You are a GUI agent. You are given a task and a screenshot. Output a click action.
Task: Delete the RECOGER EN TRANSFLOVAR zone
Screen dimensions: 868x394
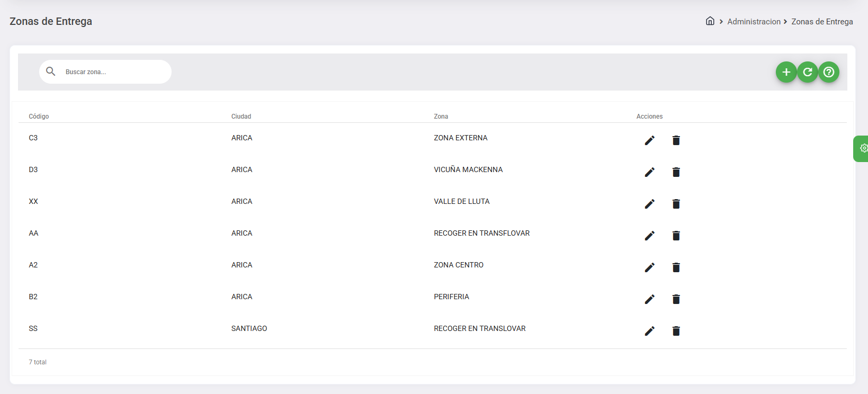point(676,236)
